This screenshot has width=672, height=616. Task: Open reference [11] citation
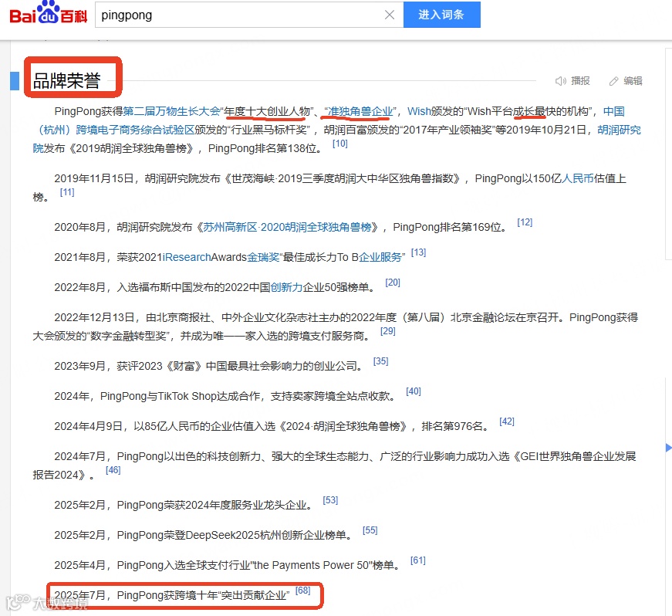pyautogui.click(x=67, y=192)
